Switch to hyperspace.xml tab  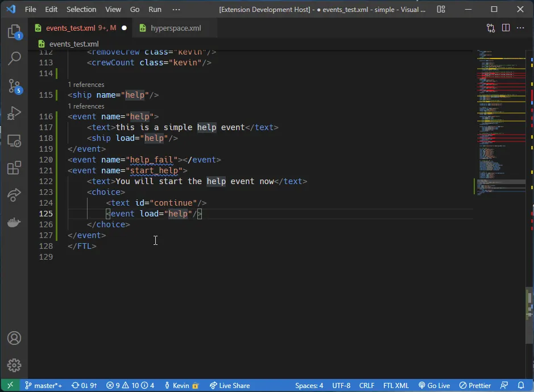(x=175, y=28)
